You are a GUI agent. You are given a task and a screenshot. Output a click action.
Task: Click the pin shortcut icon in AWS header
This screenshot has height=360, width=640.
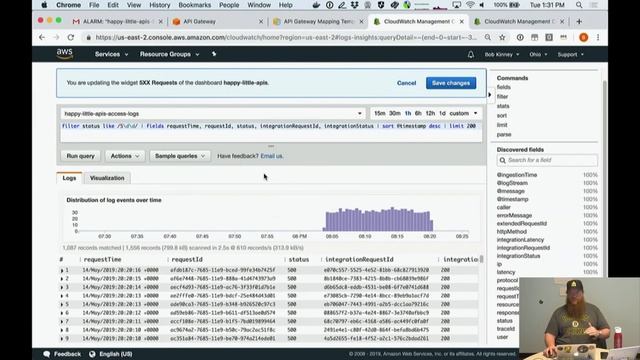213,54
